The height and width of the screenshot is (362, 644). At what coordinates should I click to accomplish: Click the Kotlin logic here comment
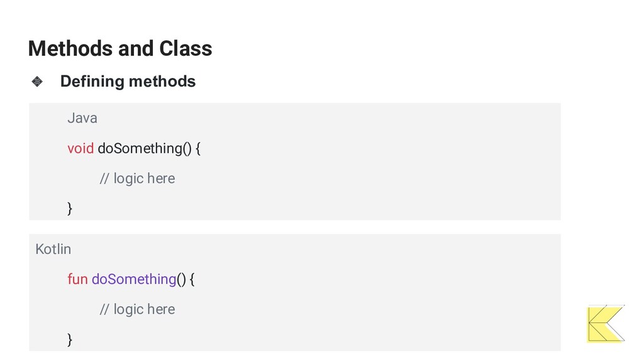tap(137, 309)
